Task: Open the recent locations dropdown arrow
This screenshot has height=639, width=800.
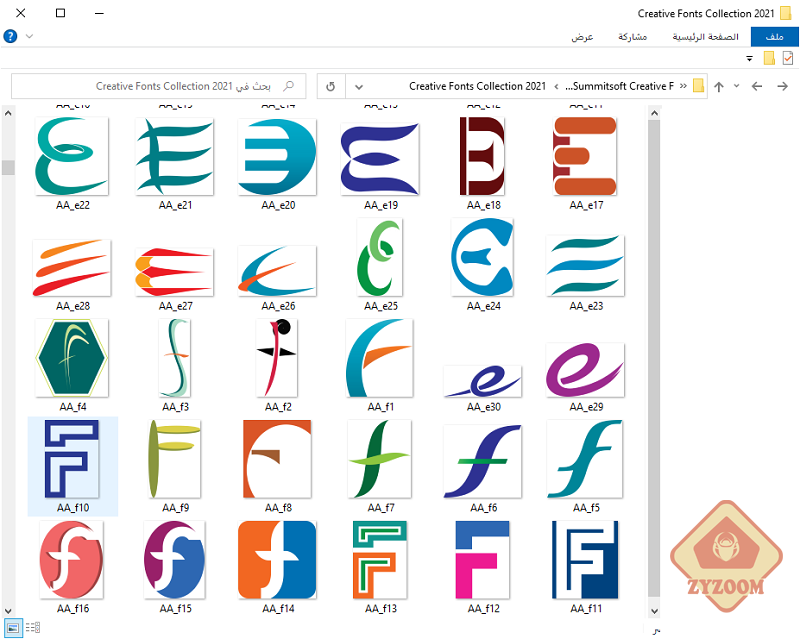Action: click(x=736, y=86)
